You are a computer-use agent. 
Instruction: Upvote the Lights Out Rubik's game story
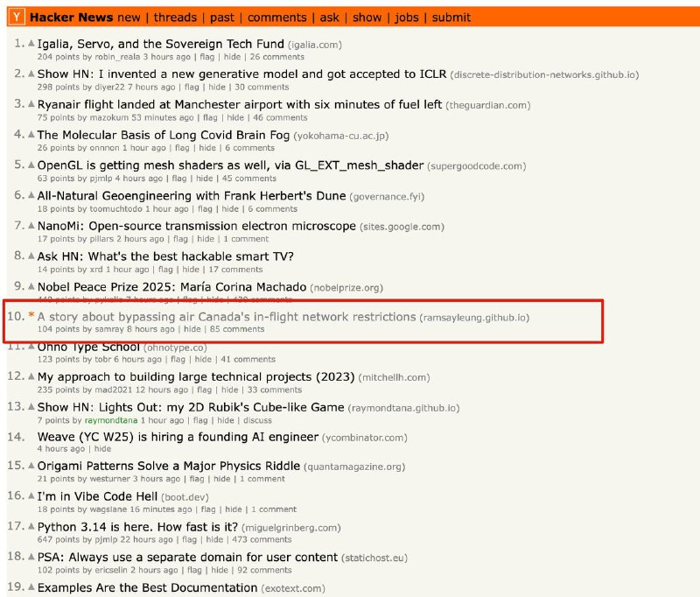coord(31,407)
